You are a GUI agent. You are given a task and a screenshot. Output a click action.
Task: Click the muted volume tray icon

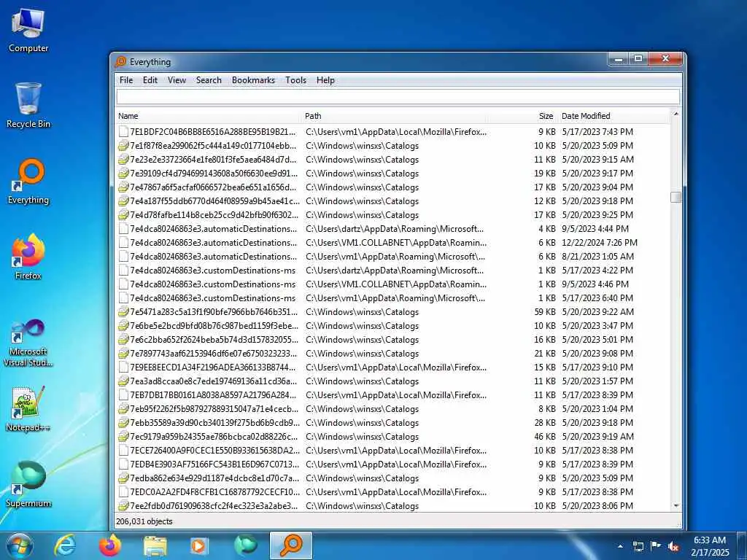tap(673, 546)
